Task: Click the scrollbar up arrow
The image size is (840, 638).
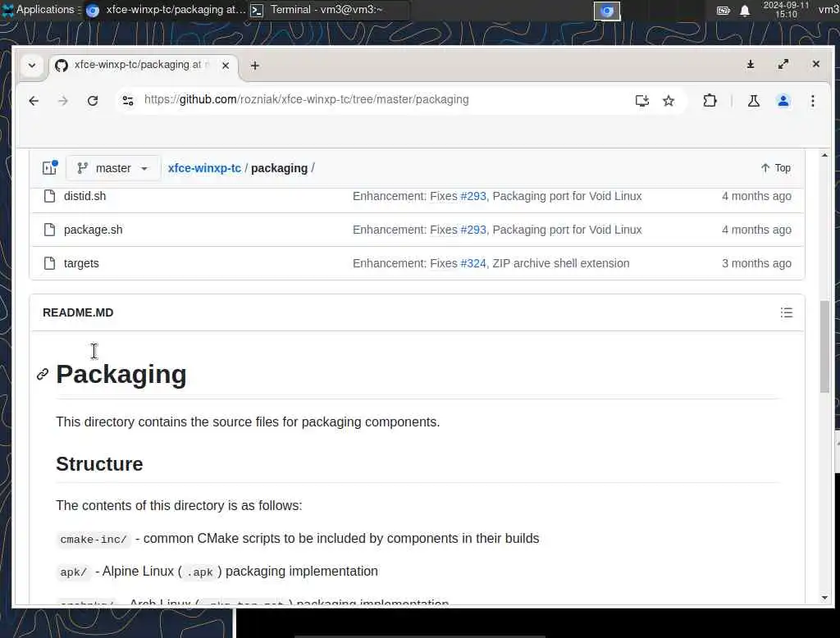Action: 824,155
